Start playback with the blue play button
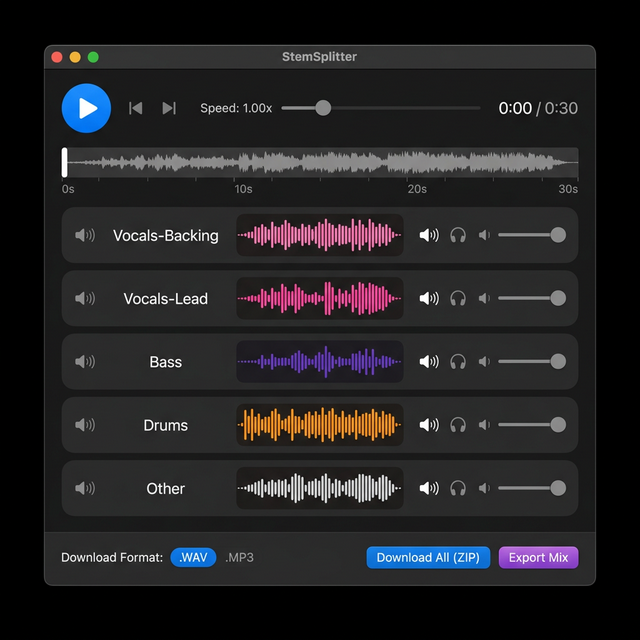 point(86,108)
